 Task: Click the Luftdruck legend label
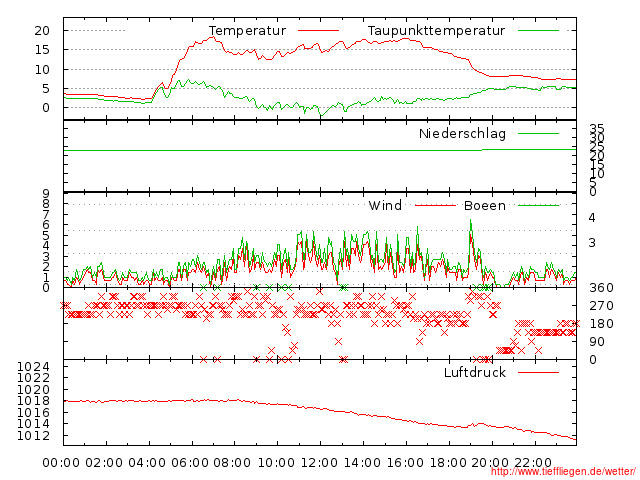[x=475, y=372]
